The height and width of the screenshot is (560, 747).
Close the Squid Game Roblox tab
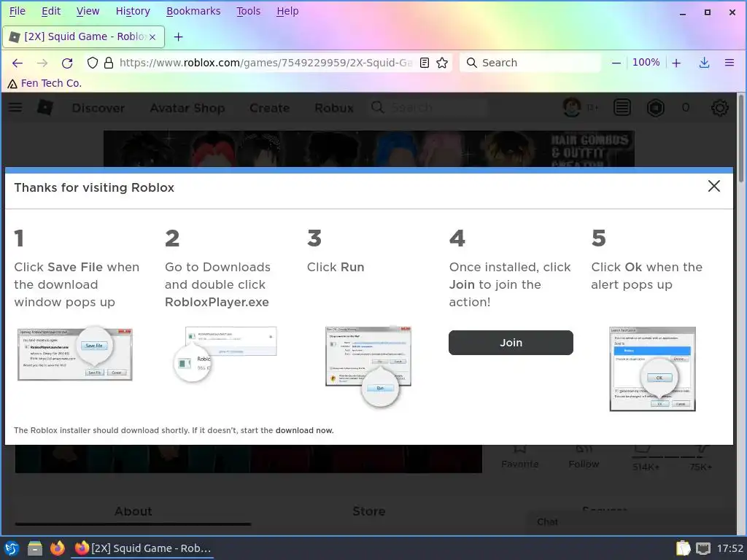152,37
